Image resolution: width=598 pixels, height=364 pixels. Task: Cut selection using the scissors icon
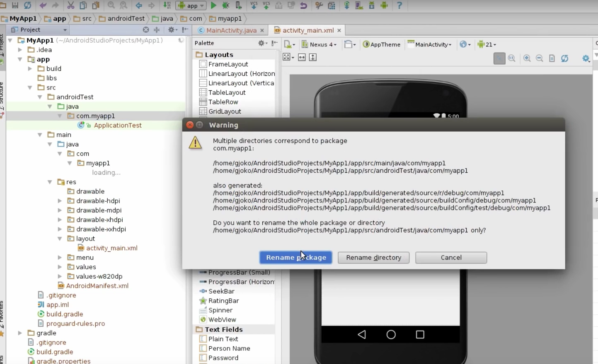(71, 5)
